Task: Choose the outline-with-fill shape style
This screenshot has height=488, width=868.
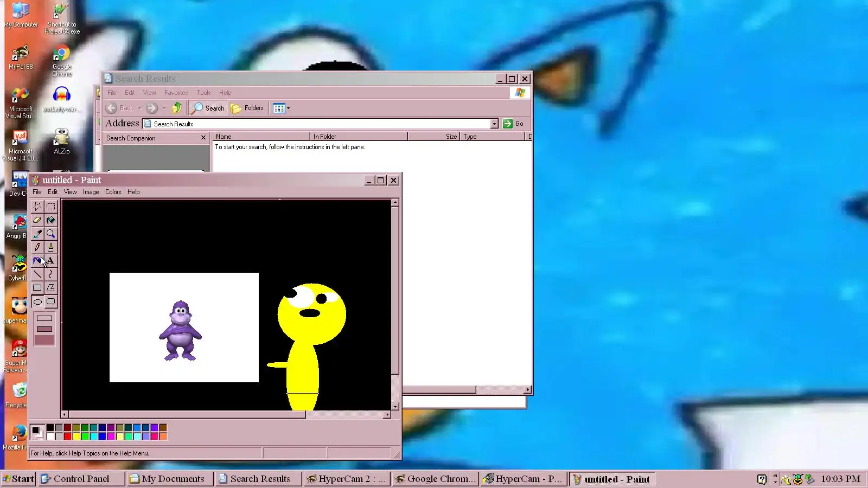Action: [x=44, y=329]
